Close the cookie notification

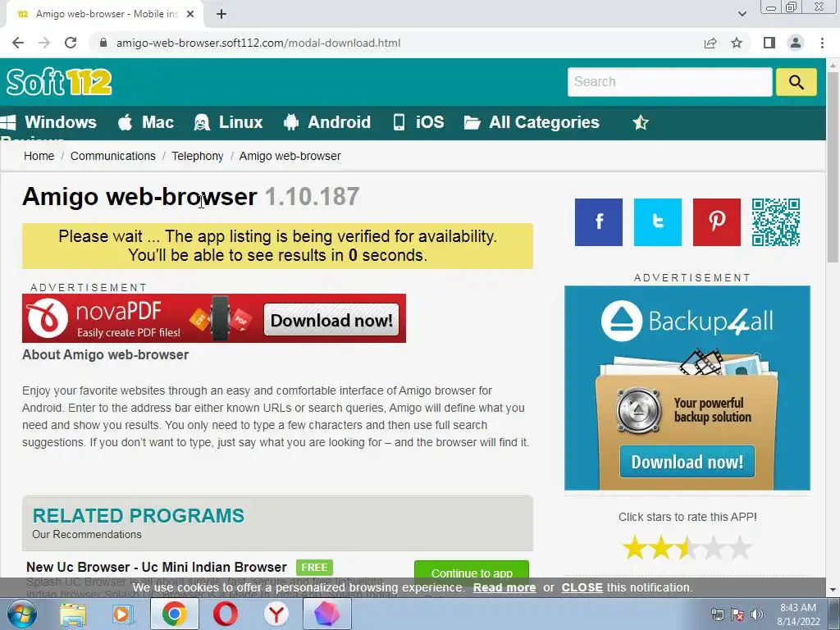[582, 587]
